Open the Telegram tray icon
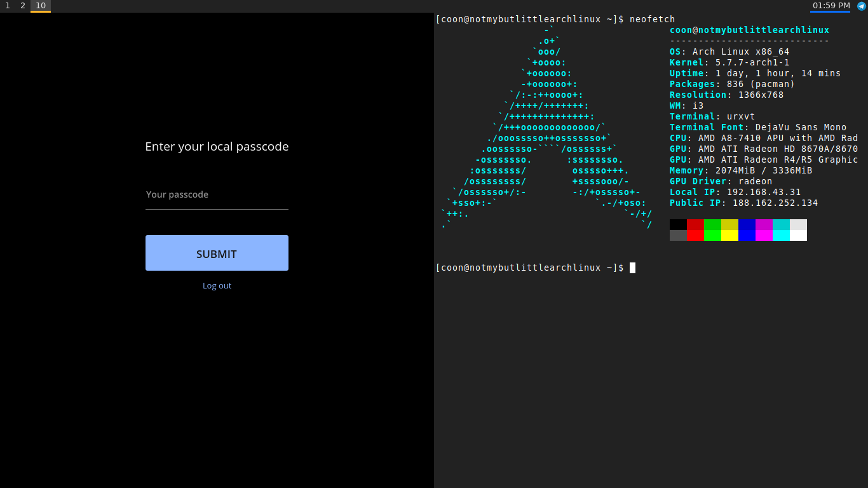868x488 pixels. [x=862, y=6]
